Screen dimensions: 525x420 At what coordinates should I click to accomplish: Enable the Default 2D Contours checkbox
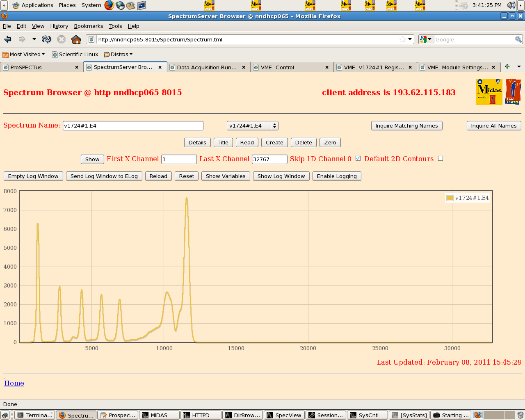441,158
